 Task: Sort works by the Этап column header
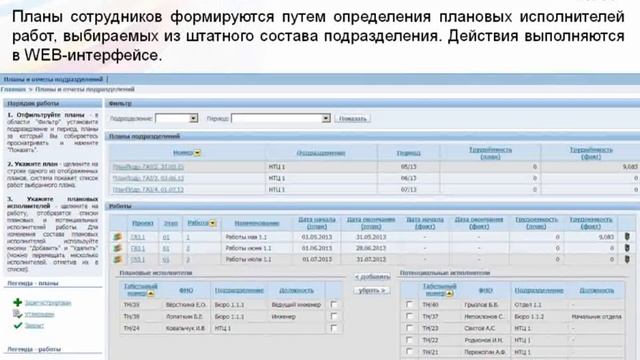point(171,223)
